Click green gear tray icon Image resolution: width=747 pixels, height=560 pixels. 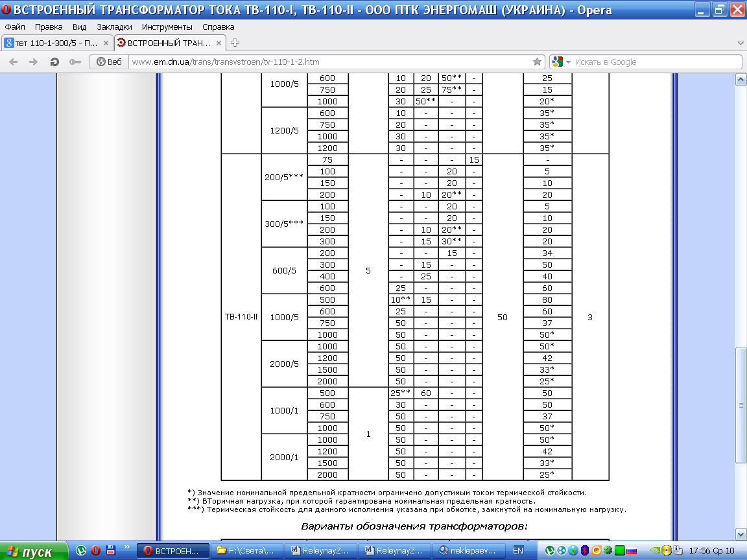click(x=608, y=551)
